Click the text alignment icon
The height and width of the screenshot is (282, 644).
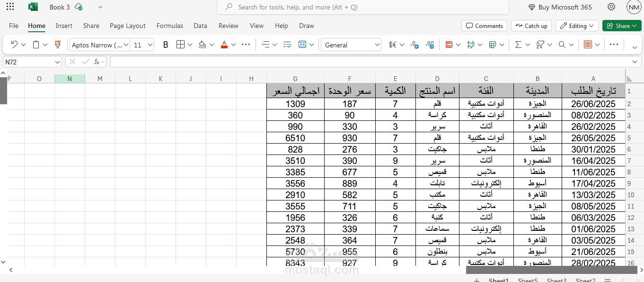[x=265, y=45]
